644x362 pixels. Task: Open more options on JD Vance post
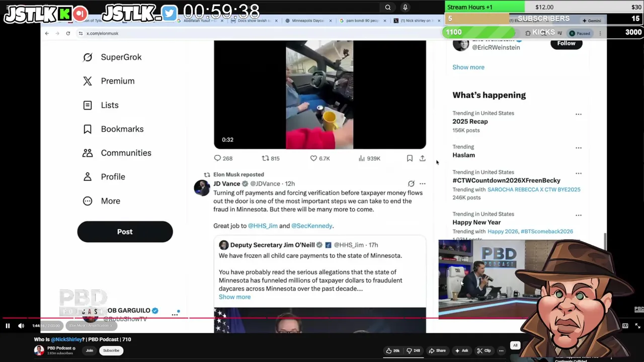(422, 184)
